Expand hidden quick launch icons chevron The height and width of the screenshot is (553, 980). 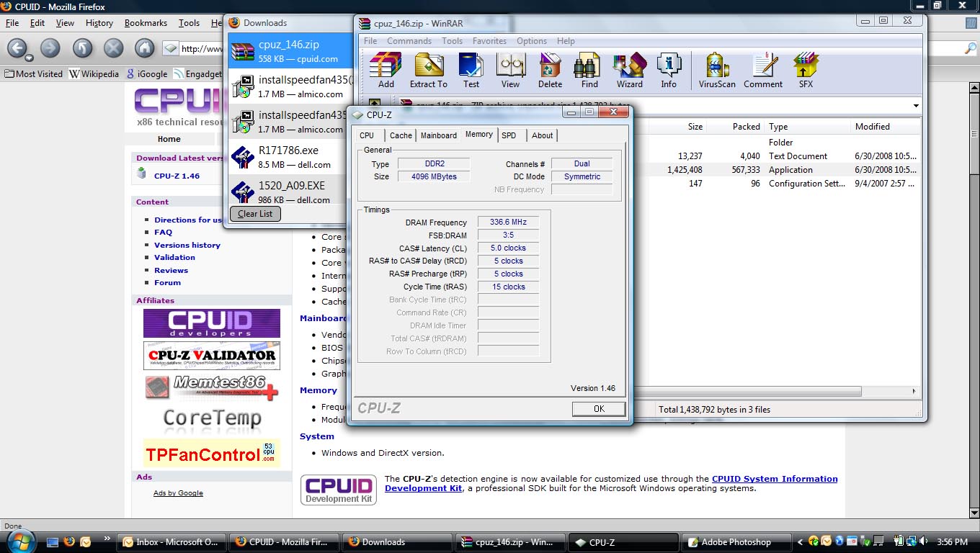point(107,538)
